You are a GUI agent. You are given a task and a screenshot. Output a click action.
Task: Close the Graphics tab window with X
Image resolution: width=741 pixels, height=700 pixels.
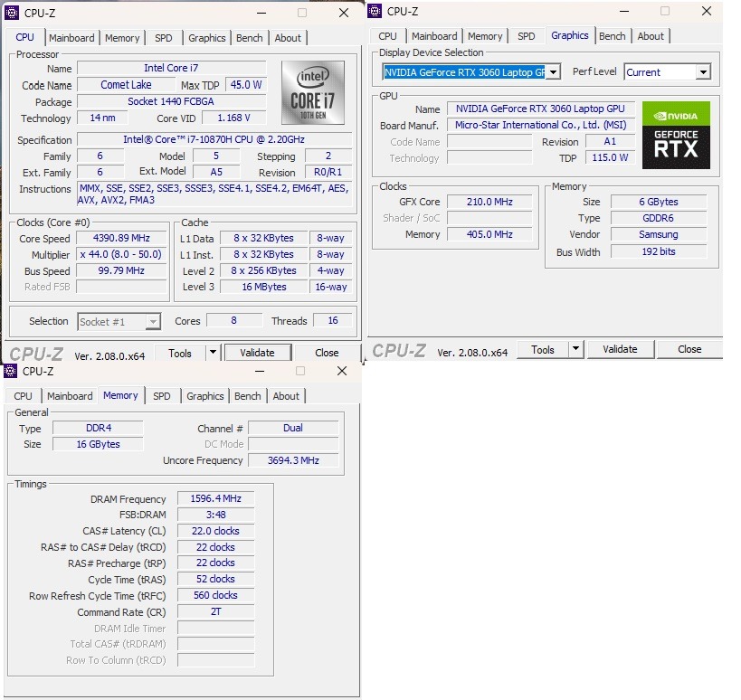707,11
